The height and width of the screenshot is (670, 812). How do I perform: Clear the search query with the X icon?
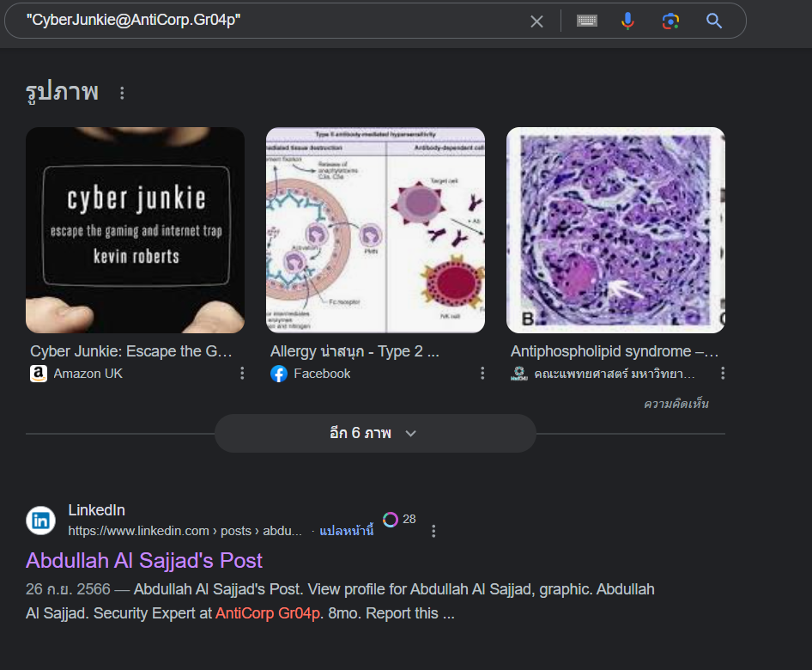536,21
